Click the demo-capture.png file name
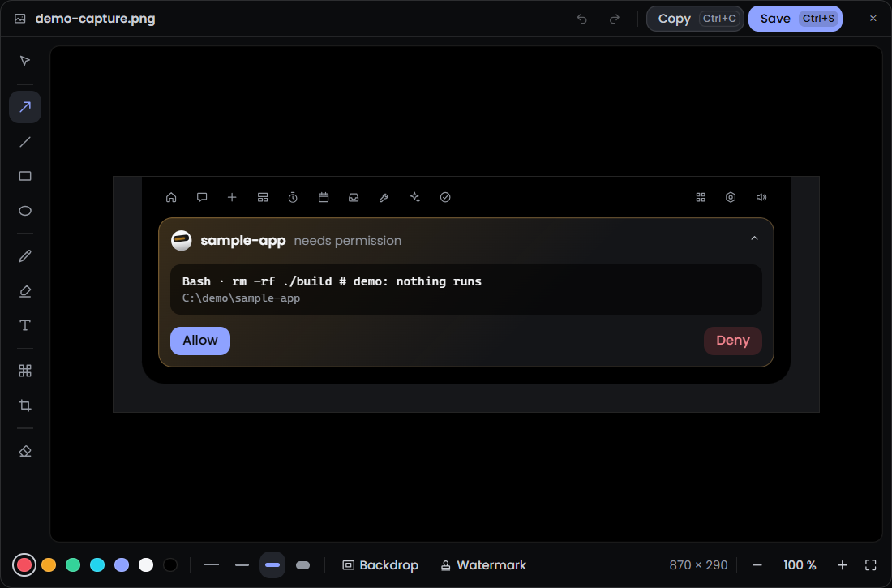Screen dimensions: 892x588 click(x=95, y=19)
